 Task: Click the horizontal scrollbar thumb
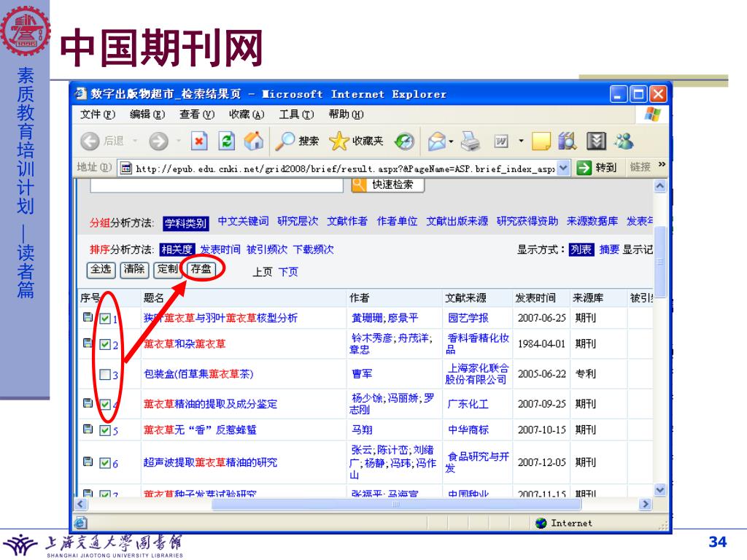(396, 504)
